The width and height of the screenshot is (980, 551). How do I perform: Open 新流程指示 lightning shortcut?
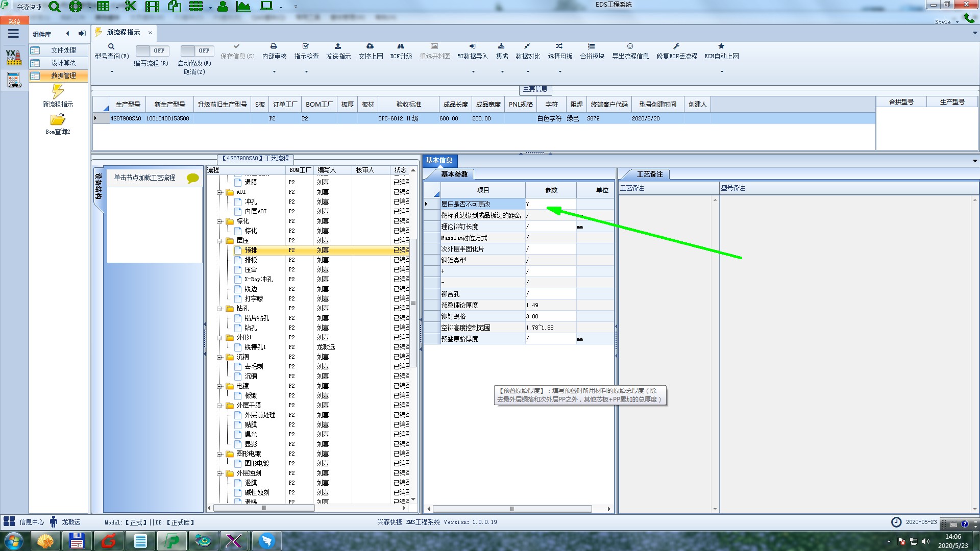tap(58, 96)
